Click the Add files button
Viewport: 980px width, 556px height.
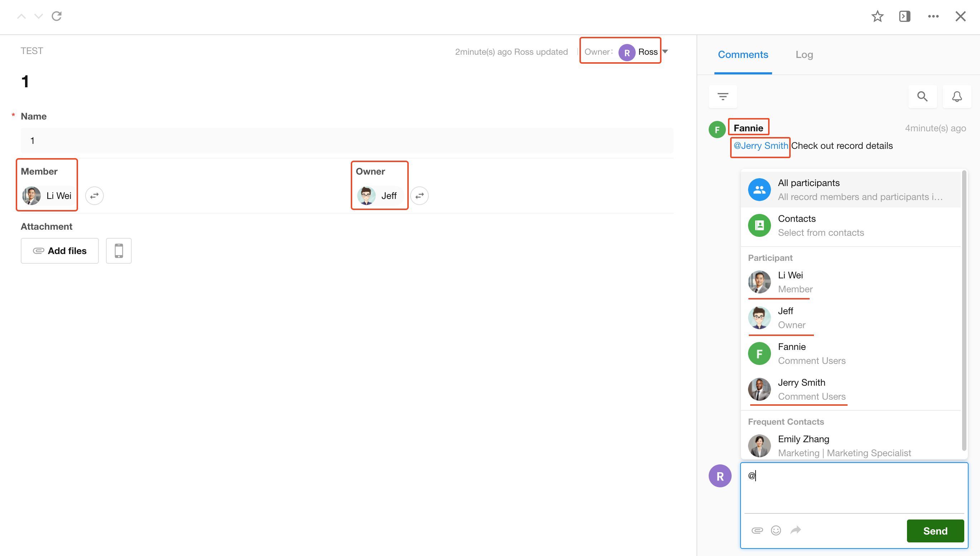[59, 251]
